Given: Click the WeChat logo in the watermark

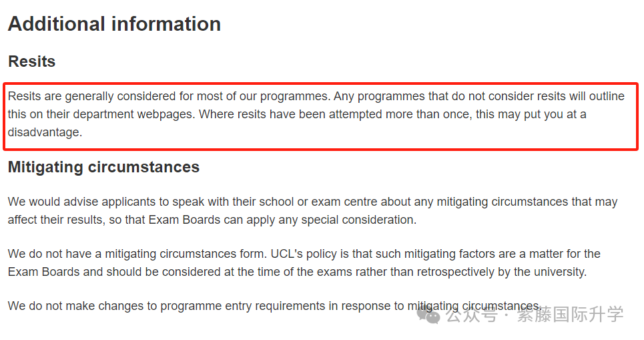Looking at the screenshot, I should click(428, 315).
